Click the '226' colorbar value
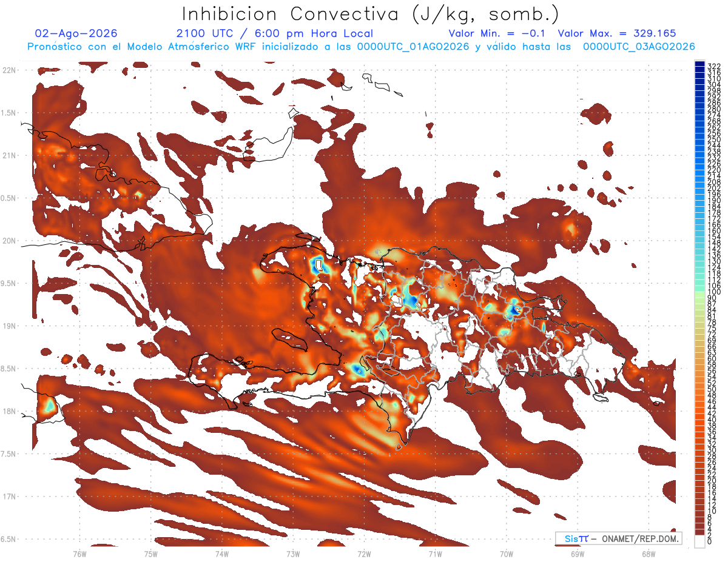 coord(714,164)
